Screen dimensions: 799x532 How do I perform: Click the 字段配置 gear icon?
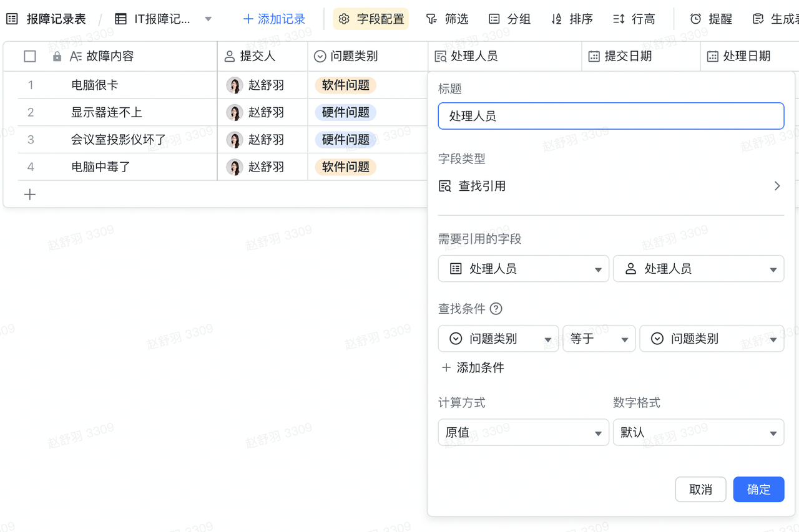point(344,19)
